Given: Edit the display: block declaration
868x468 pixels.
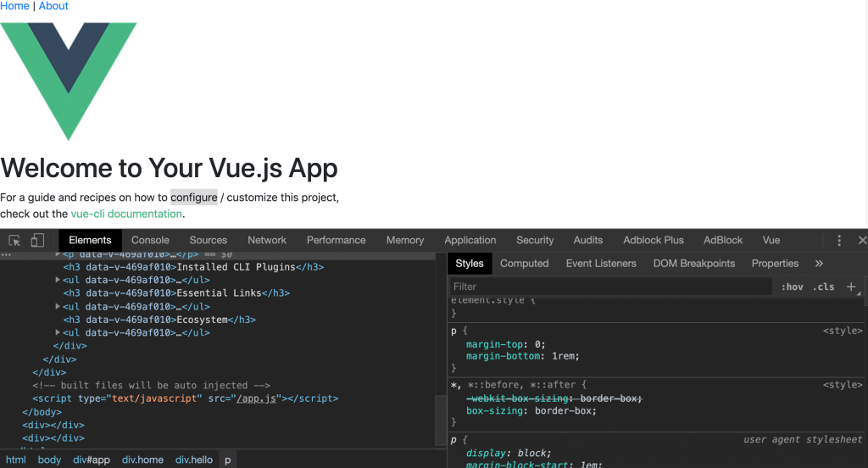Looking at the screenshot, I should click(x=509, y=453).
